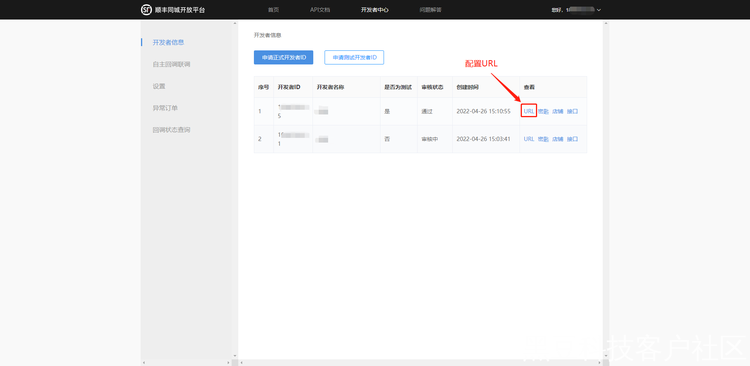Select 开发者信息 in the sidebar
Screen dimensions: 750x366
(x=168, y=42)
